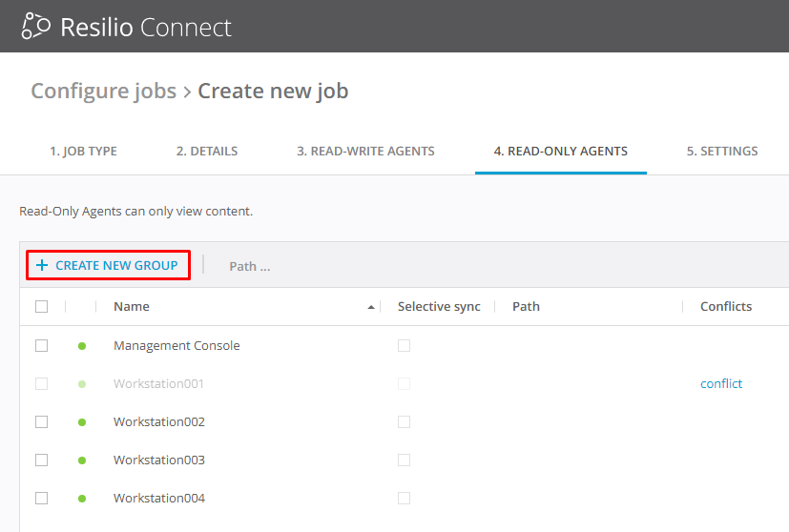This screenshot has height=532, width=789.
Task: Navigate back via Configure jobs breadcrumb
Action: pos(103,92)
